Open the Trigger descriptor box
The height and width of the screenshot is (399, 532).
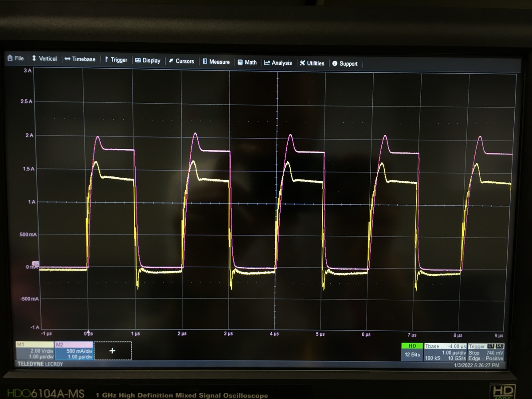486,352
